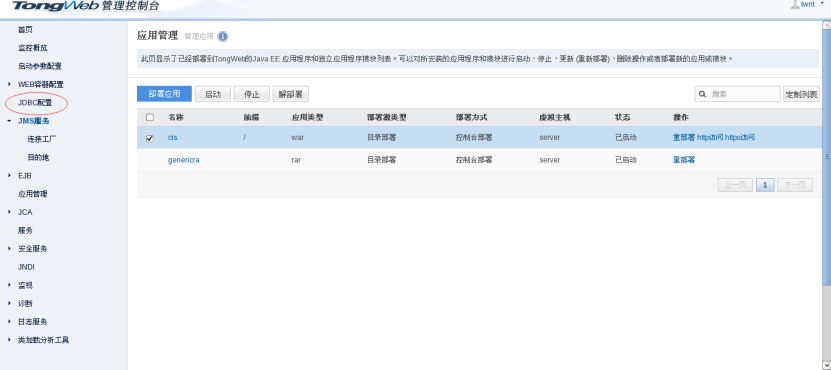831x370 pixels.
Task: Click the 解部署 button
Action: (290, 94)
